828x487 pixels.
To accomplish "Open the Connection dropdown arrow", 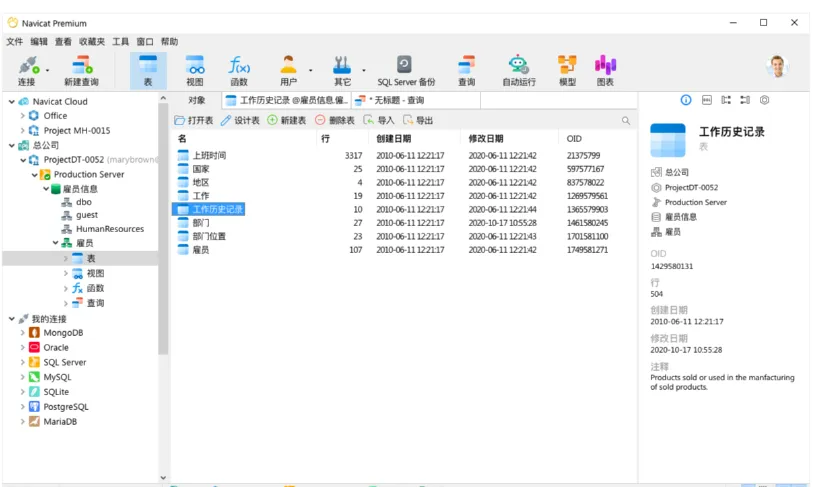I will coord(47,70).
